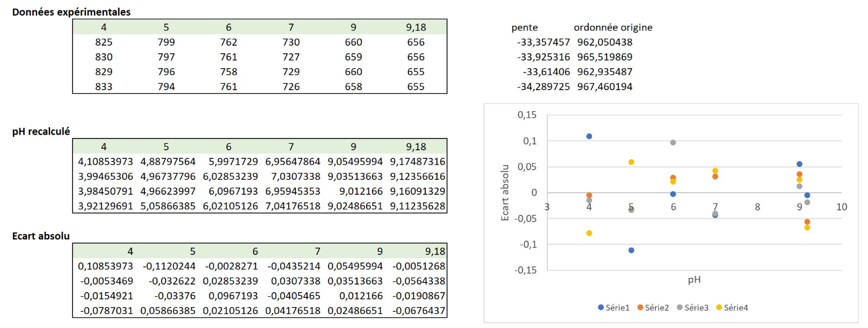Select the cell with slope value -33,357457

[543, 42]
